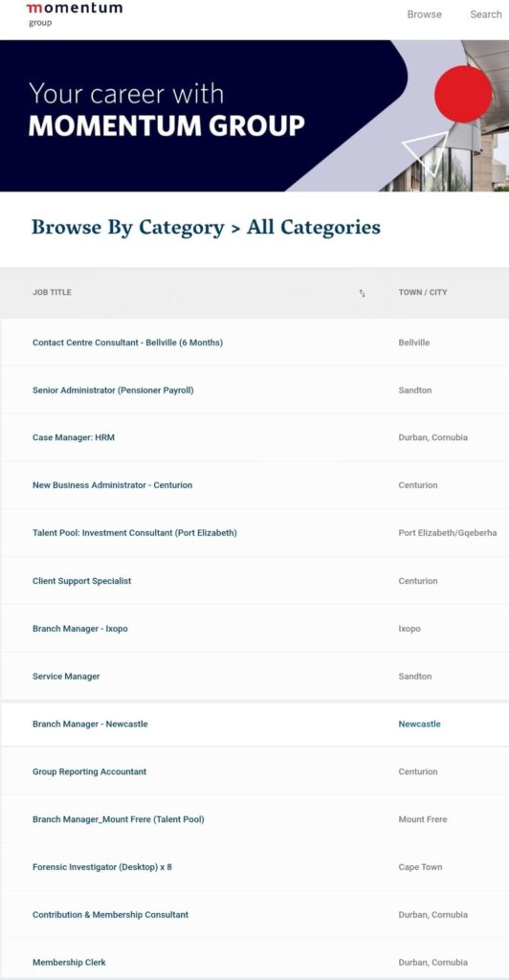509x980 pixels.
Task: Open the Search menu item
Action: pos(486,14)
